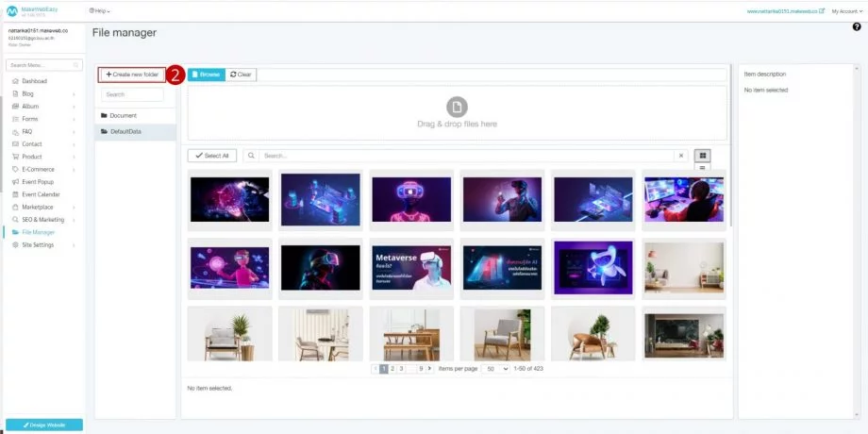Click the DefaultData open-folder icon
868x434 pixels.
(104, 132)
